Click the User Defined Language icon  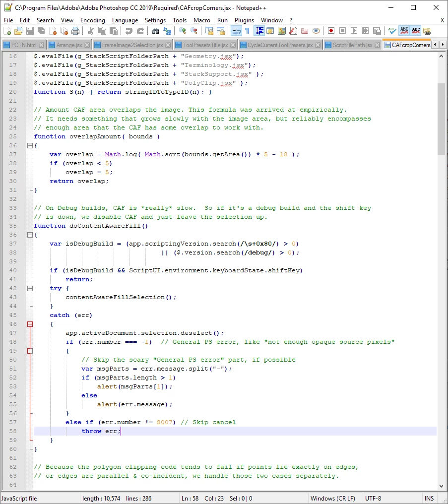[270, 31]
